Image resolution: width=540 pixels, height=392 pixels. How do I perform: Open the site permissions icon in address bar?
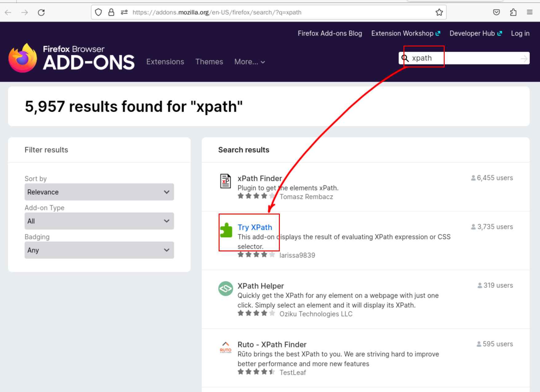tap(124, 12)
